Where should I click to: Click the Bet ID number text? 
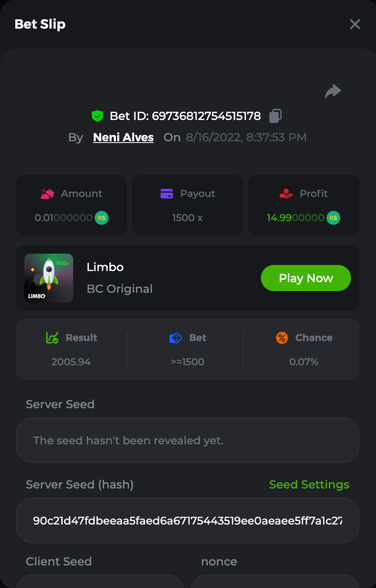coord(206,116)
